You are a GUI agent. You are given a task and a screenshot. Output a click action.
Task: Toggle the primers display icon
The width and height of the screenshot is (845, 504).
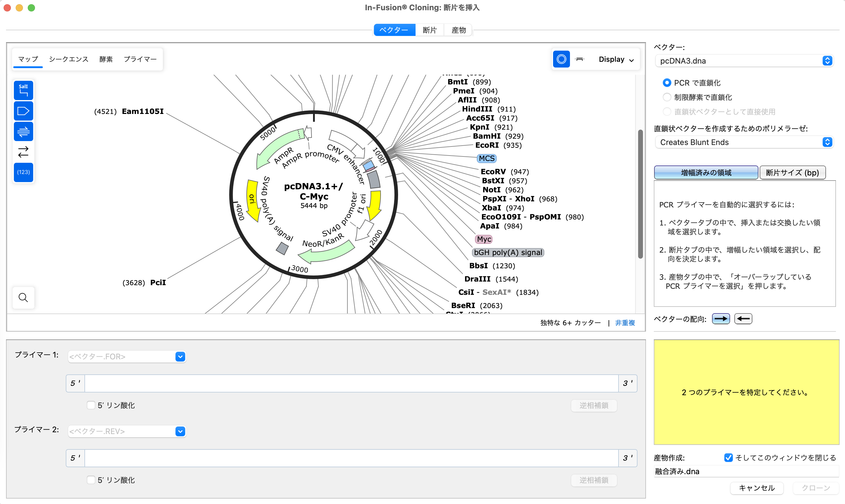[x=23, y=132]
